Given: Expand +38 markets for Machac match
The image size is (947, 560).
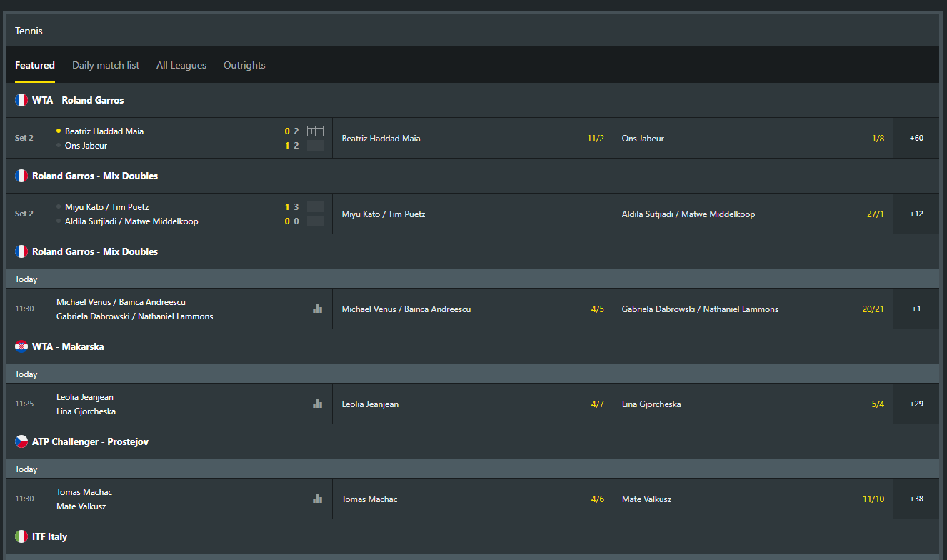Looking at the screenshot, I should point(916,499).
